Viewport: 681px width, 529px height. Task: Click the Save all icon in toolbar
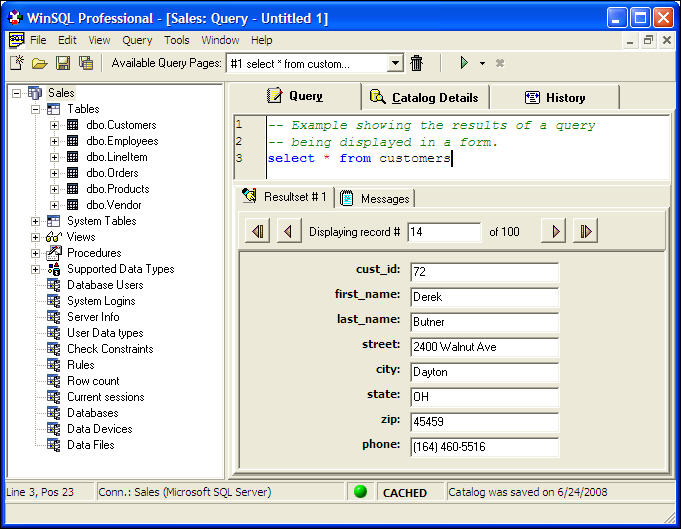point(86,63)
